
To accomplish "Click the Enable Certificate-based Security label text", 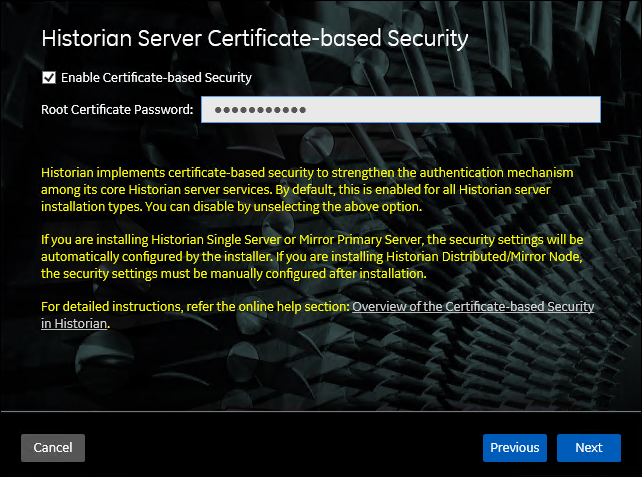I will 156,77.
